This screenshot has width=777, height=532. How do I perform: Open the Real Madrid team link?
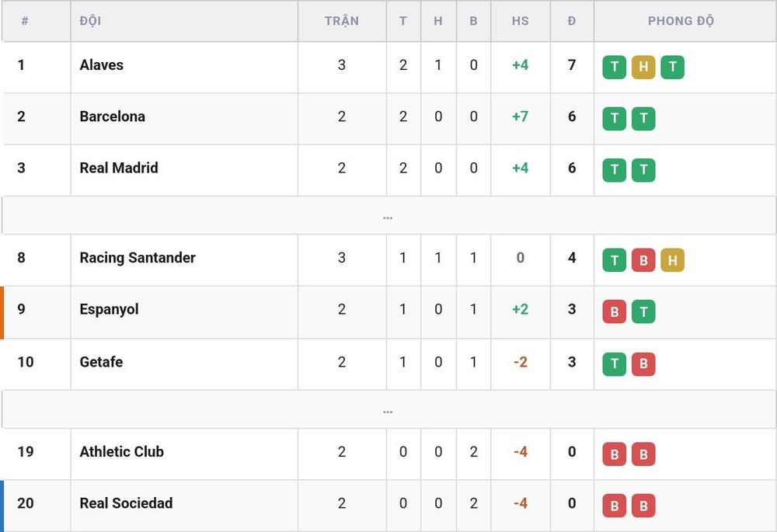click(119, 168)
